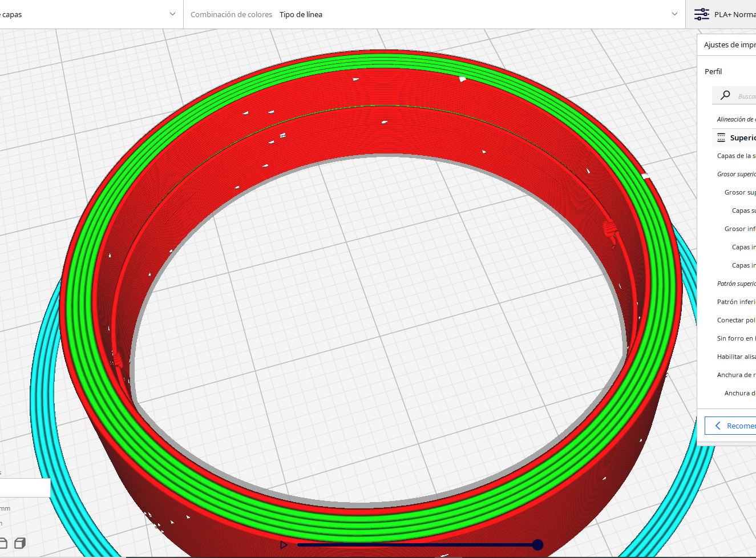Image resolution: width=756 pixels, height=558 pixels.
Task: Select the Perfil section header
Action: click(713, 71)
